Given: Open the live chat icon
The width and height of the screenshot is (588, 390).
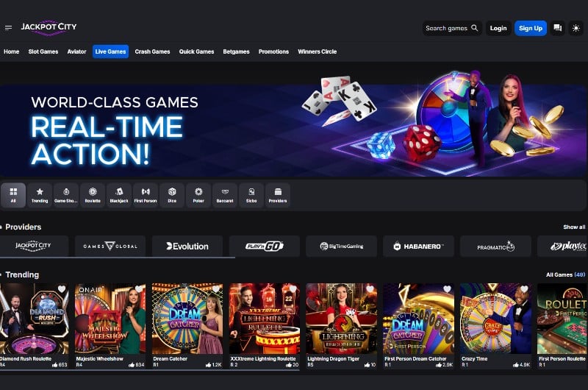Looking at the screenshot, I should [x=558, y=28].
